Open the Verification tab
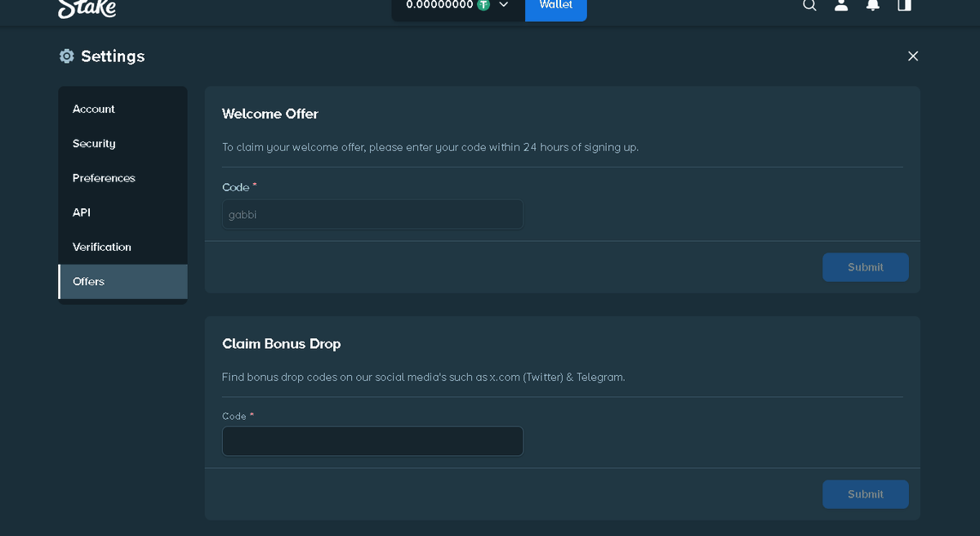This screenshot has width=980, height=536. click(x=123, y=247)
